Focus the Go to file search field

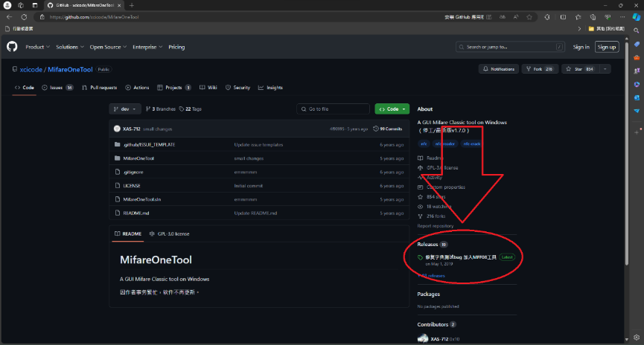[x=333, y=109]
